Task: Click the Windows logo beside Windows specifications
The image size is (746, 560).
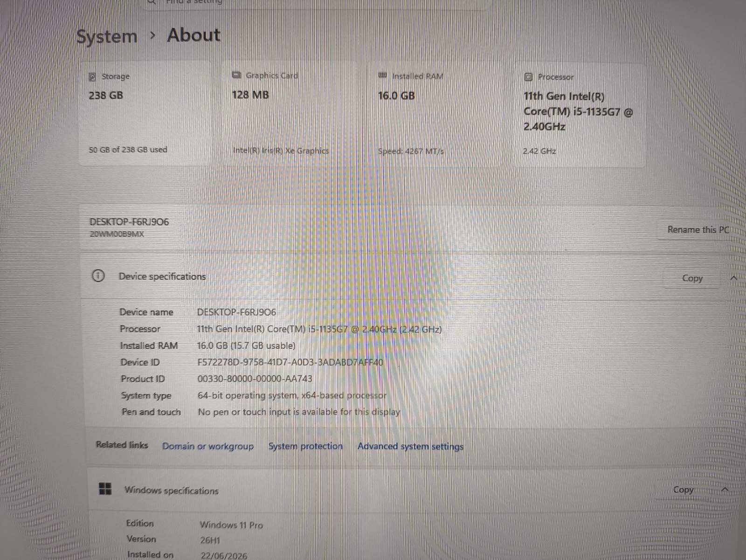Action: 105,489
